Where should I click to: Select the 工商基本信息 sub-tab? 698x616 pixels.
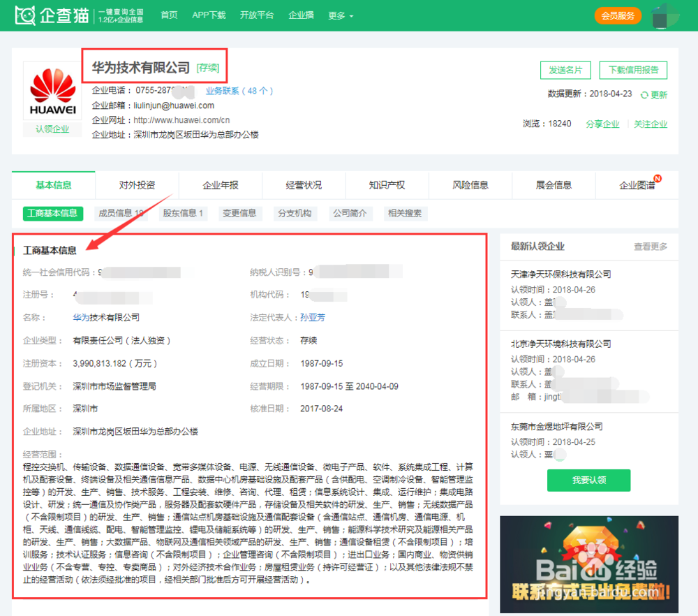(52, 213)
